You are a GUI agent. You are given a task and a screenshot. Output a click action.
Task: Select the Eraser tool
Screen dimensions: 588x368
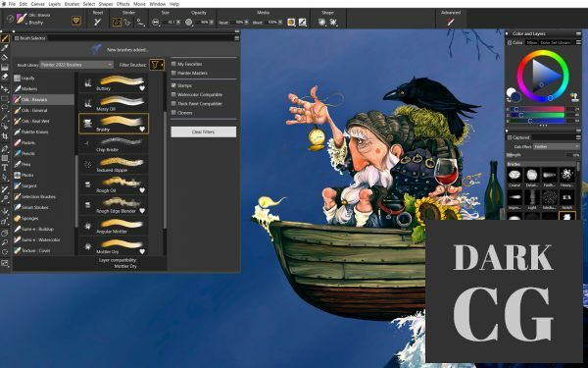(x=5, y=77)
